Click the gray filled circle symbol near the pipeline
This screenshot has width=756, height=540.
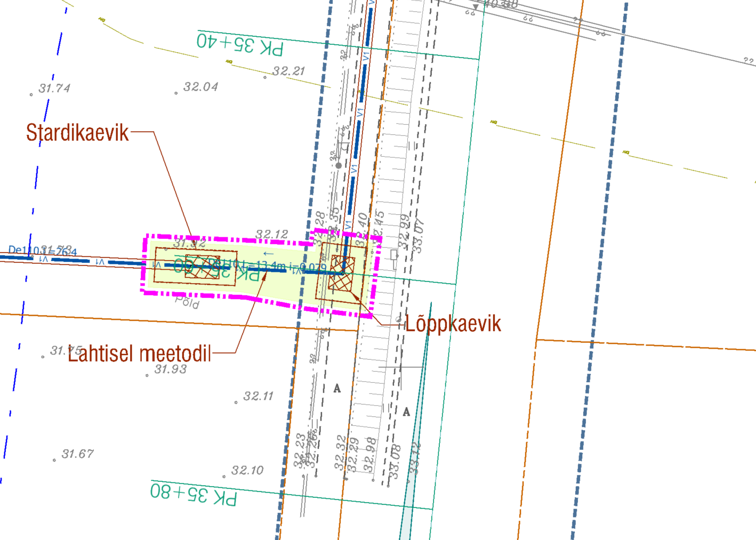338,166
